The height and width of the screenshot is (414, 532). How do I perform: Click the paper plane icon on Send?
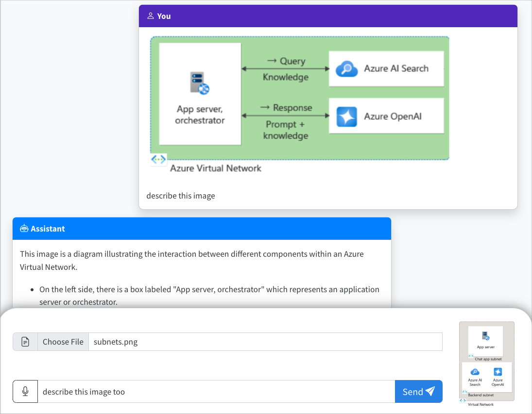[430, 391]
